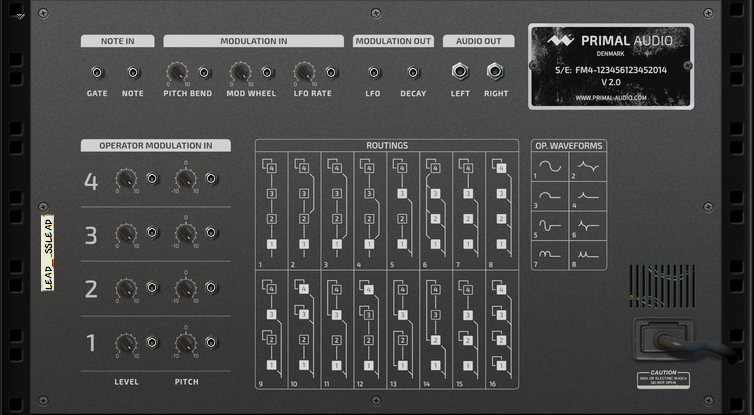Open the www.primal-audio.com link on plate
This screenshot has width=754, height=415.
(x=611, y=98)
